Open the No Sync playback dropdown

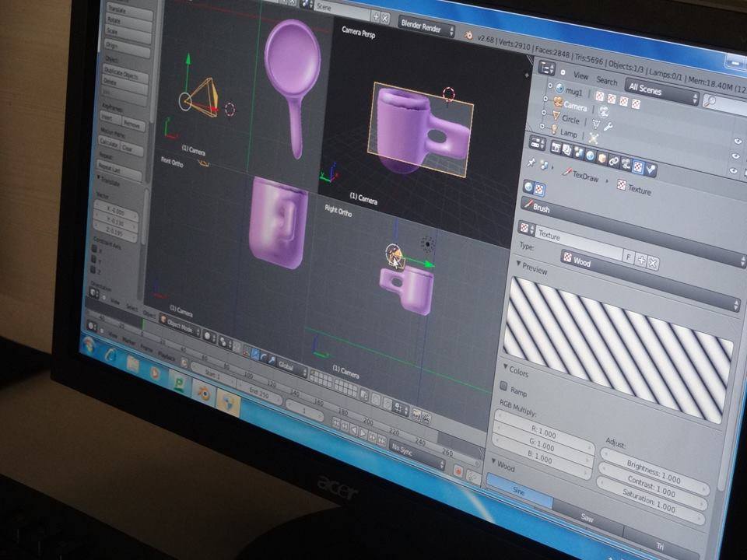tap(417, 455)
